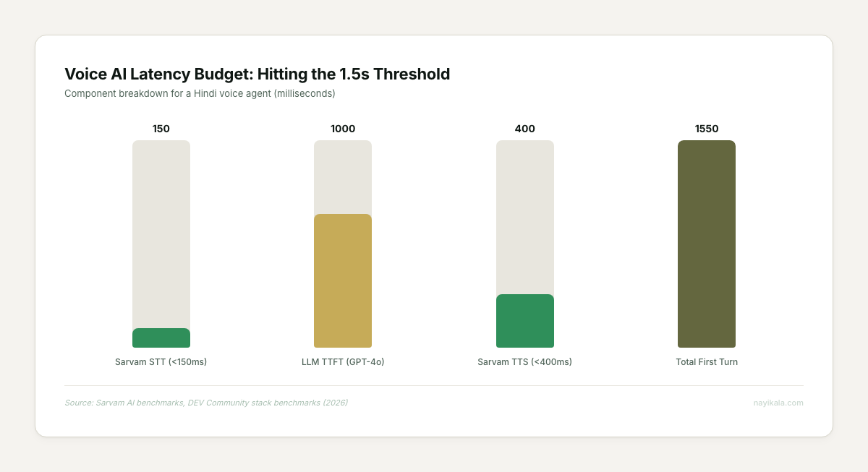Click the "Sarvam TTS (<400ms)" axis label

(525, 361)
